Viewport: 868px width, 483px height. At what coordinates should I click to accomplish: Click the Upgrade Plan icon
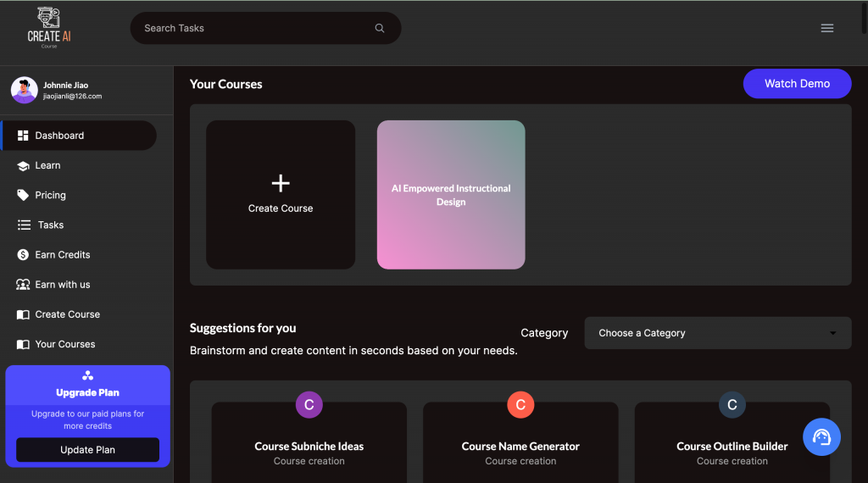87,375
